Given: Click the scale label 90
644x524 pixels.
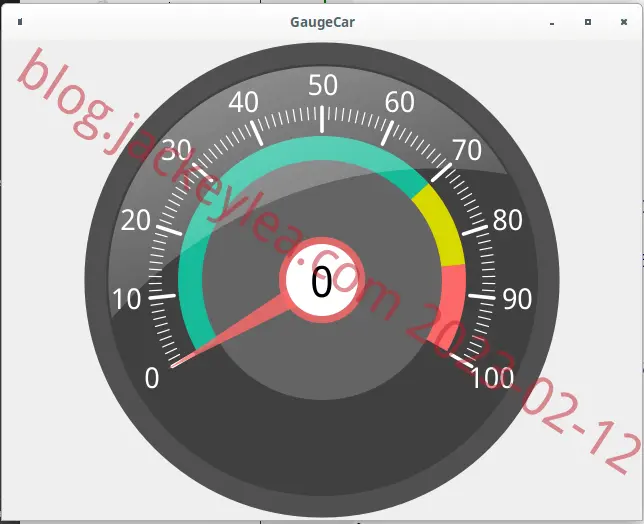Looking at the screenshot, I should 518,299.
